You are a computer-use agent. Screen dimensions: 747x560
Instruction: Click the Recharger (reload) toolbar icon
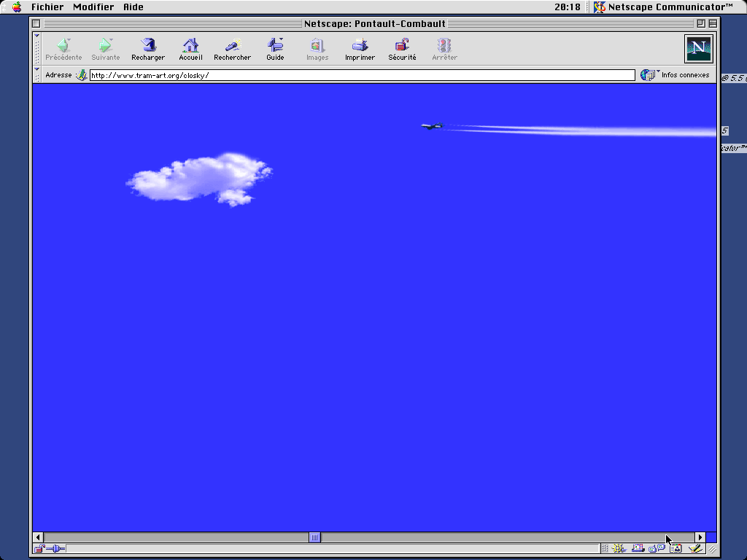coord(148,49)
